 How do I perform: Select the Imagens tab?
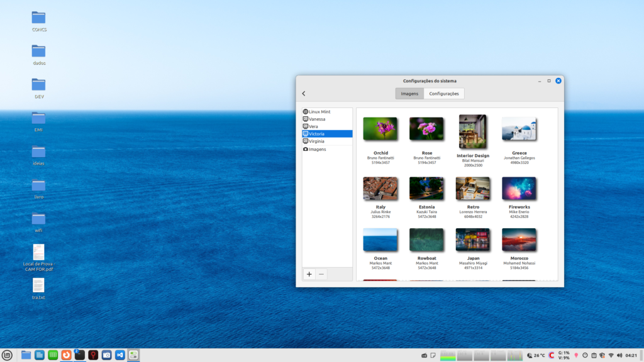[409, 94]
